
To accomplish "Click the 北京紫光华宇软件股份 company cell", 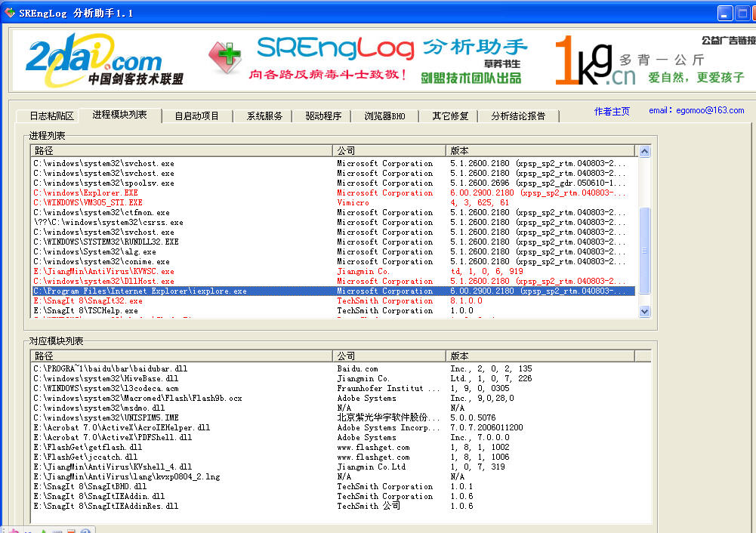I will coord(388,417).
